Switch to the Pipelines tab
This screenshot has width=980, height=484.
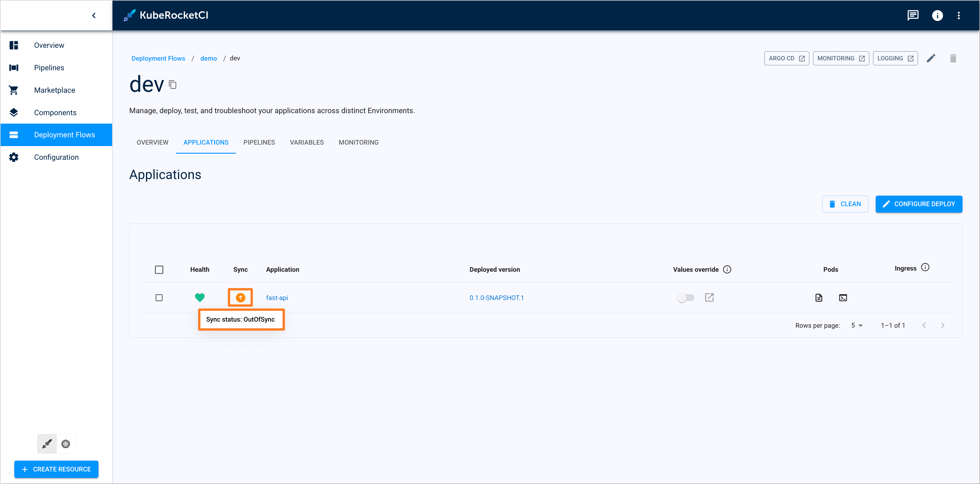pyautogui.click(x=259, y=142)
